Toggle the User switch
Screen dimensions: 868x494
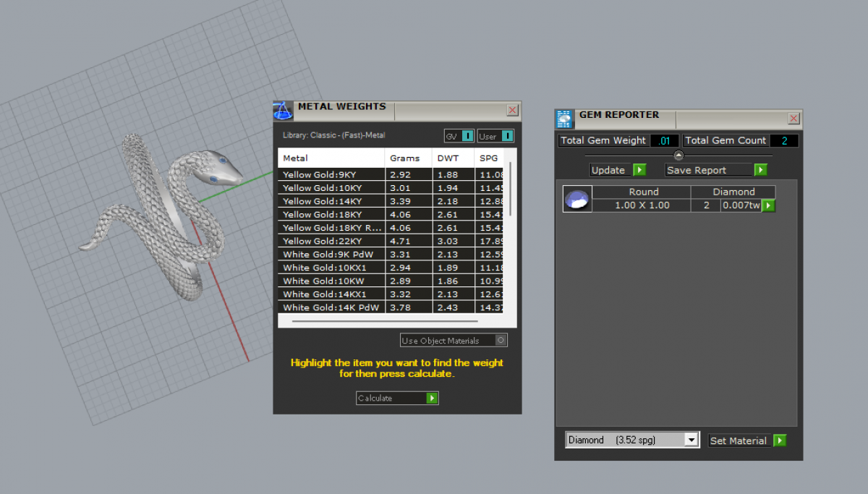pyautogui.click(x=507, y=136)
